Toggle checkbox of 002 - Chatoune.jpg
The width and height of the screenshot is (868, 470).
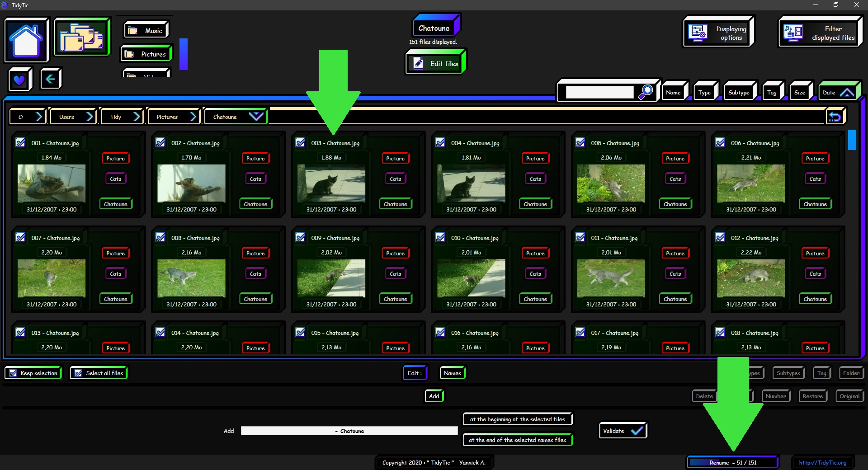coord(160,142)
